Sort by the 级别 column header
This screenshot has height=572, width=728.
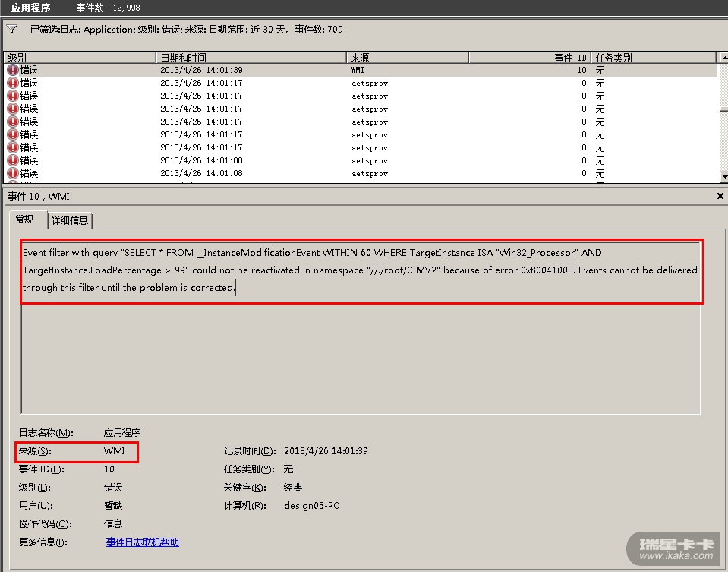click(x=80, y=58)
